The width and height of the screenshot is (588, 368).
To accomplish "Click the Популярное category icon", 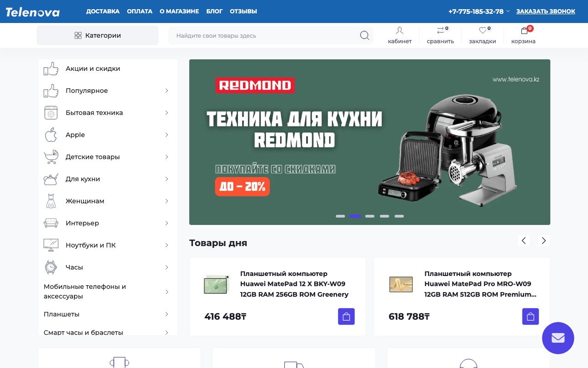I will 51,91.
